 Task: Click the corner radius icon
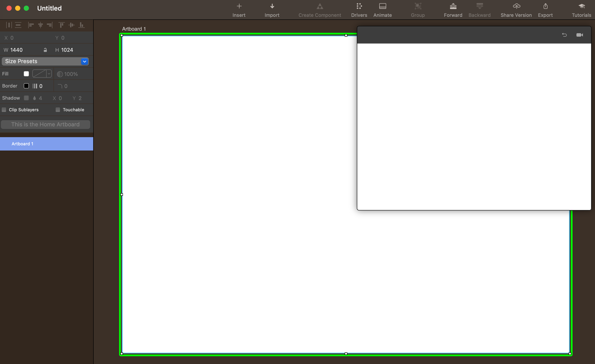[60, 86]
